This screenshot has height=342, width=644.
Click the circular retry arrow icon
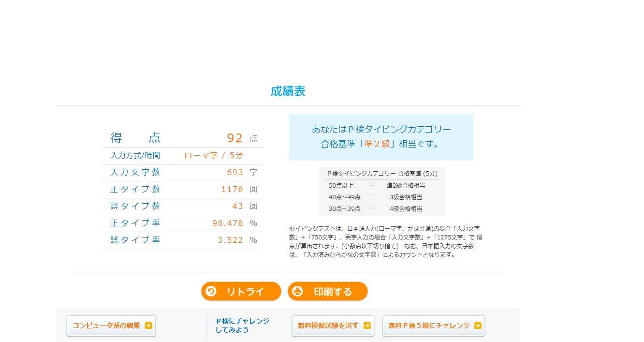pyautogui.click(x=211, y=291)
